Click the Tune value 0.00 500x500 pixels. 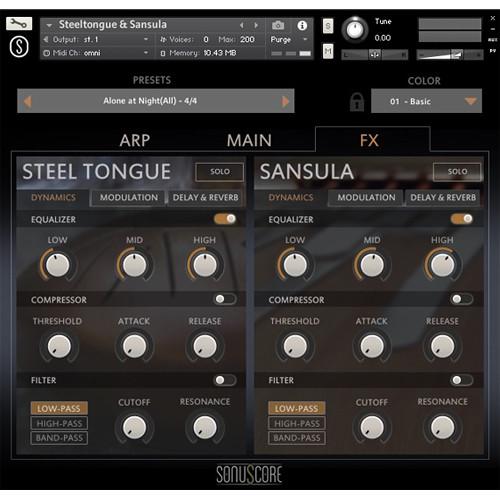(x=383, y=38)
